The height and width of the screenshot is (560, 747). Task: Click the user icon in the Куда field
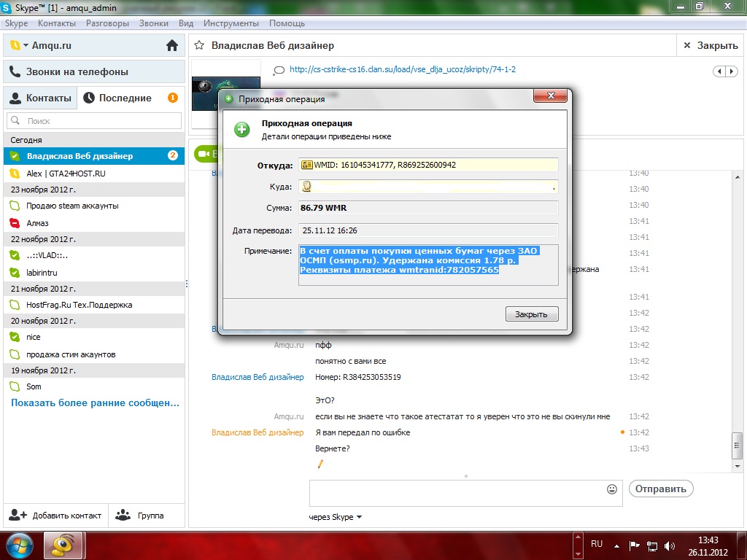pyautogui.click(x=307, y=187)
